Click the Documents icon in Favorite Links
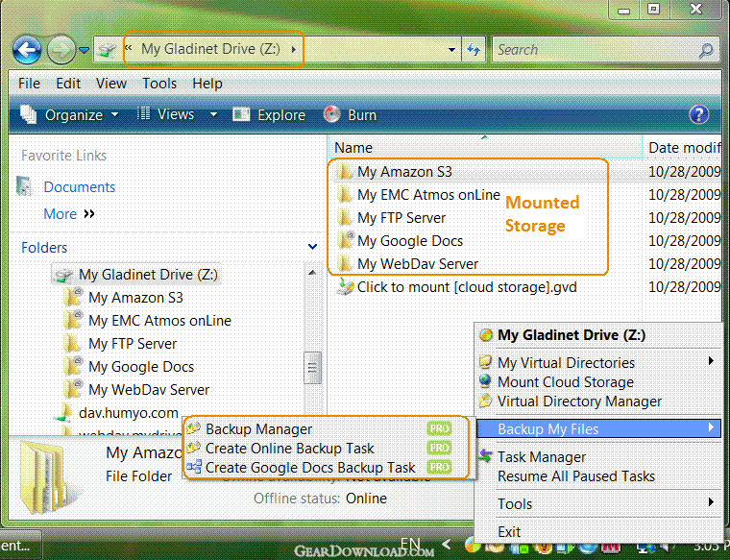730x560 pixels. click(24, 186)
